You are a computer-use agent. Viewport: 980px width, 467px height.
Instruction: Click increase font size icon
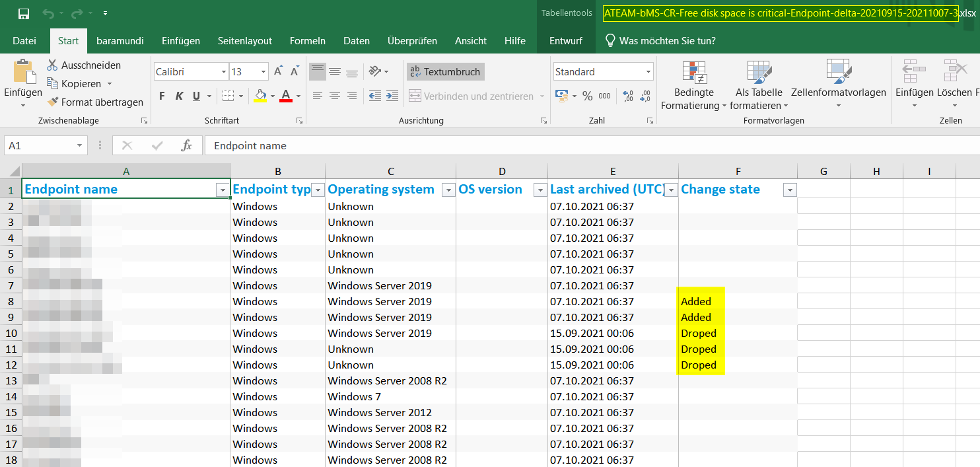point(278,71)
